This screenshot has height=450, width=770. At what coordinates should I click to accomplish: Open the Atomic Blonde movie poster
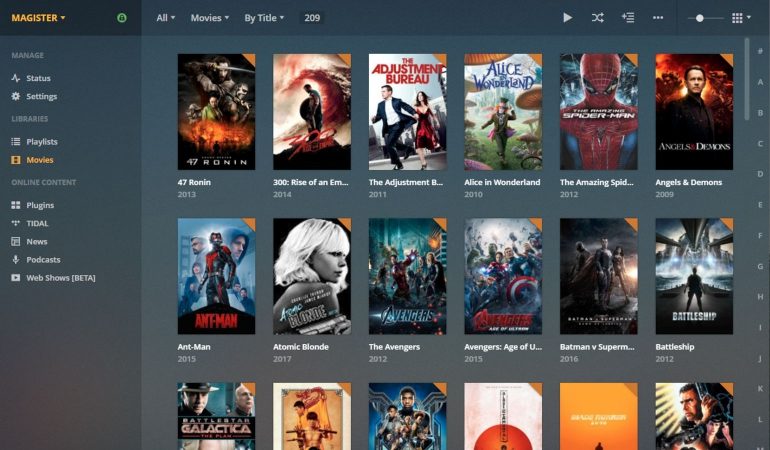(x=312, y=276)
